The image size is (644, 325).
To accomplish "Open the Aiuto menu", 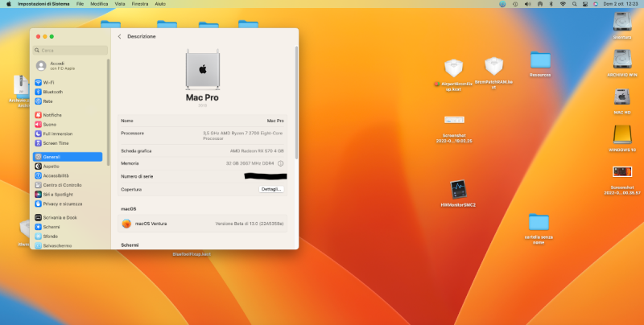I will tap(160, 4).
